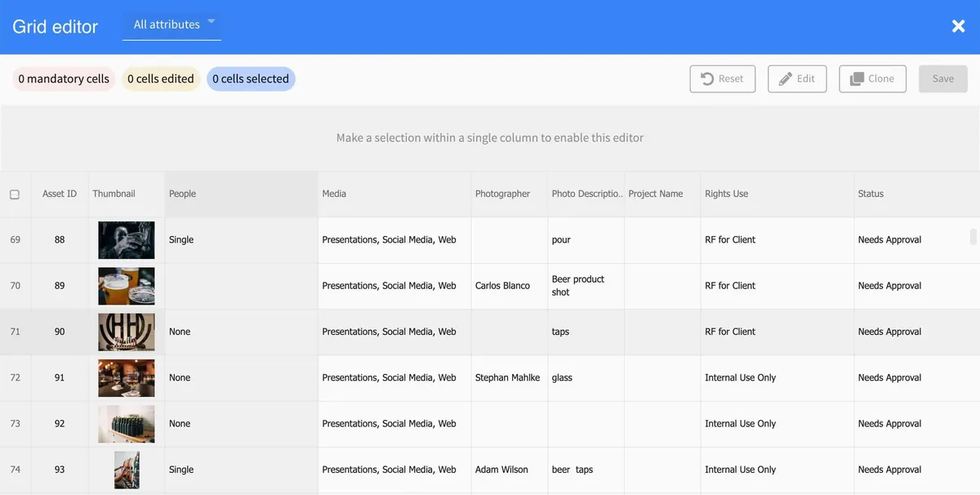Click the beer glass thumbnail for asset 89
Screen dimensions: 980x495
pyautogui.click(x=127, y=286)
